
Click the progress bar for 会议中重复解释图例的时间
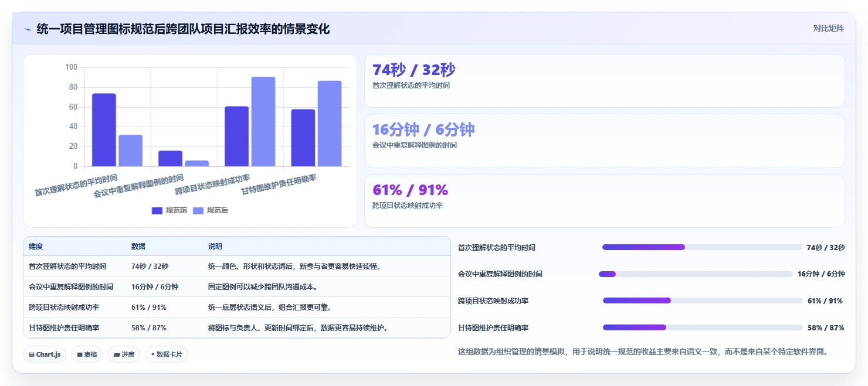pyautogui.click(x=696, y=274)
